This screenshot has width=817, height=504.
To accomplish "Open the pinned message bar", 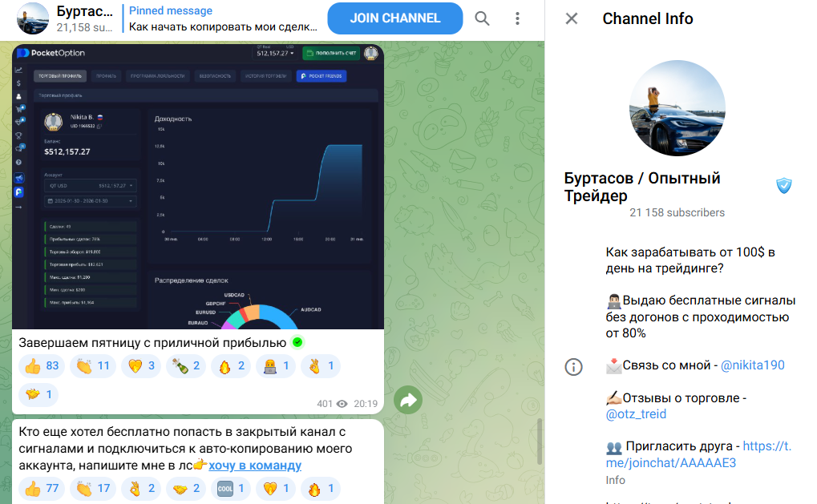I will click(x=223, y=18).
